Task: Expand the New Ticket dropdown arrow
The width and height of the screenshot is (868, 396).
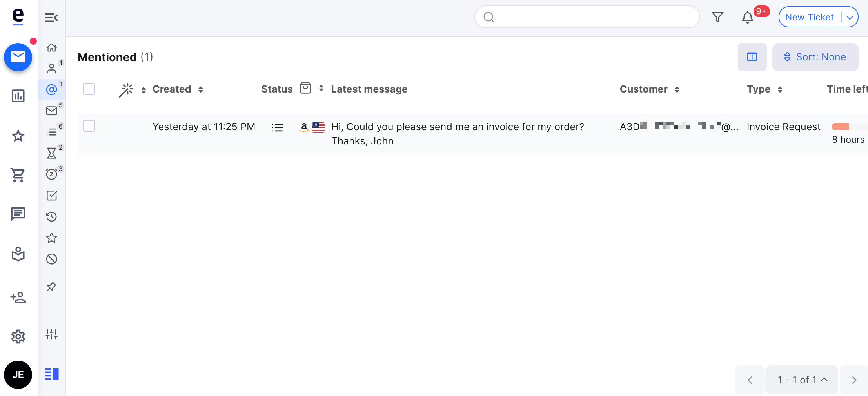Action: click(x=850, y=18)
